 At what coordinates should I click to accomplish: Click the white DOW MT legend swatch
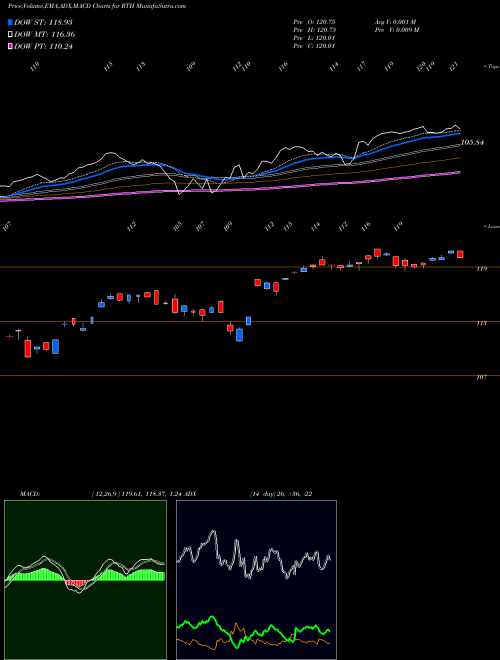click(10, 35)
